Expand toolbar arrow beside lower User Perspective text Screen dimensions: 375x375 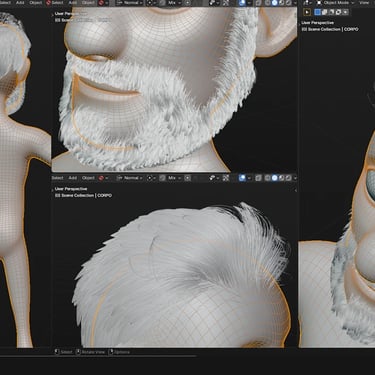pyautogui.click(x=53, y=190)
